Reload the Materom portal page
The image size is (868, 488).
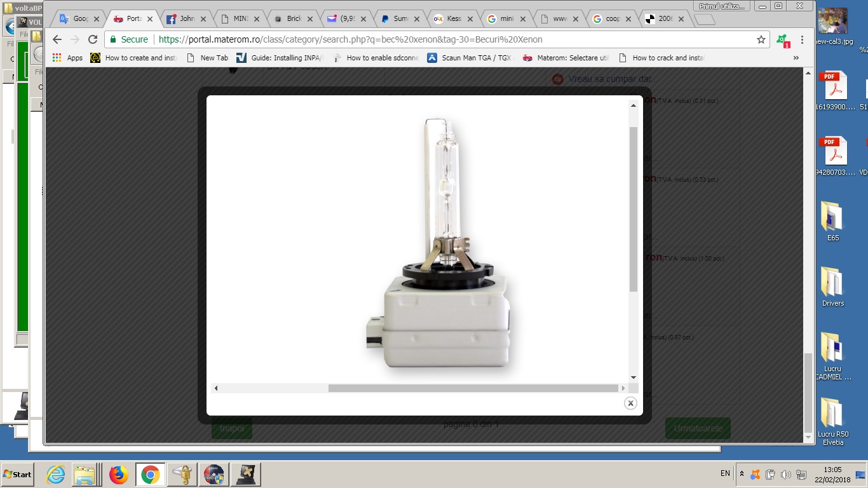[x=93, y=39]
